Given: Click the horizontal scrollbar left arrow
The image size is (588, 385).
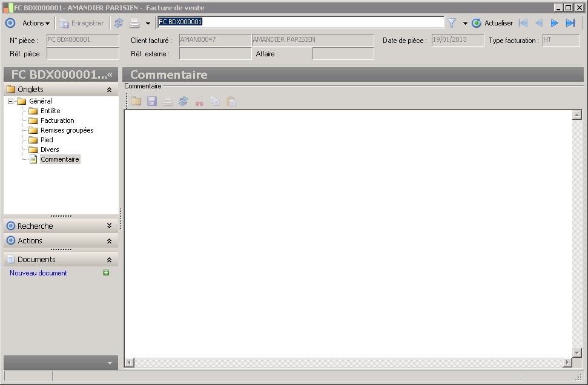Looking at the screenshot, I should 130,362.
